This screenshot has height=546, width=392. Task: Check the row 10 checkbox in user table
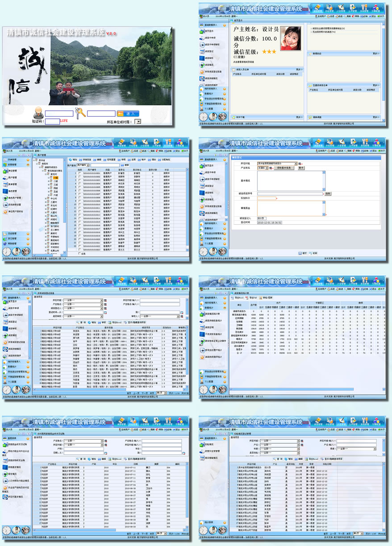pyautogui.click(x=79, y=205)
